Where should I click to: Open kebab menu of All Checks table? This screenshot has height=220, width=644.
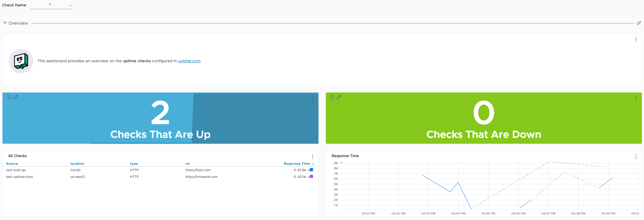(x=312, y=157)
